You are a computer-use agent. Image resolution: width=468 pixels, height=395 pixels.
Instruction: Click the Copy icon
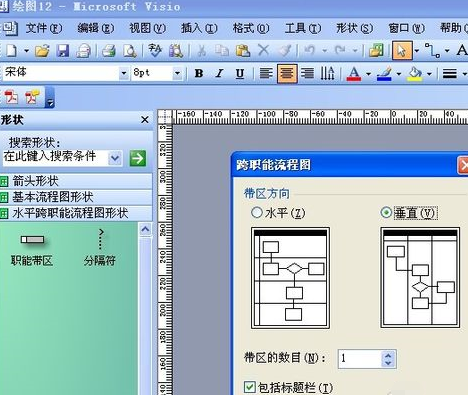pyautogui.click(x=221, y=51)
